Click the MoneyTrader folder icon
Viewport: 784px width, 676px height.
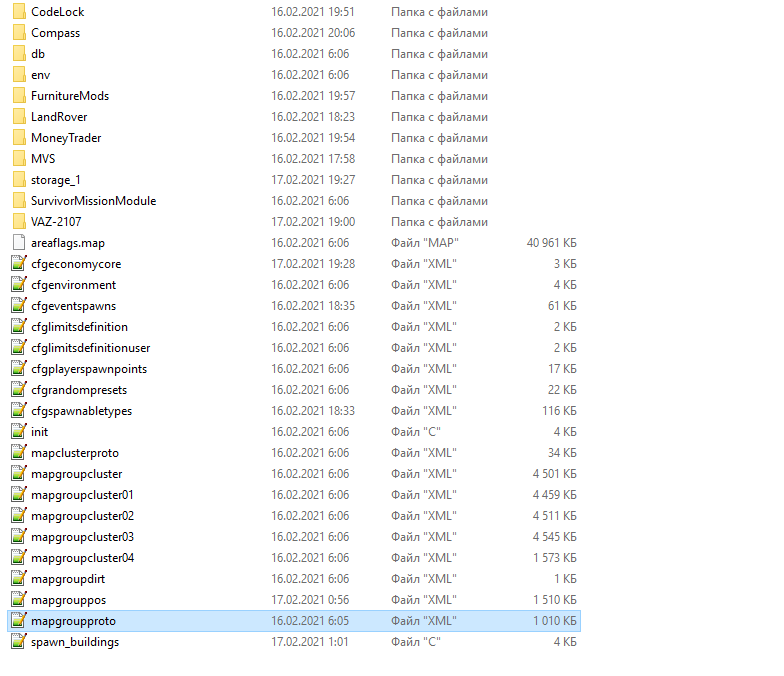tap(19, 138)
